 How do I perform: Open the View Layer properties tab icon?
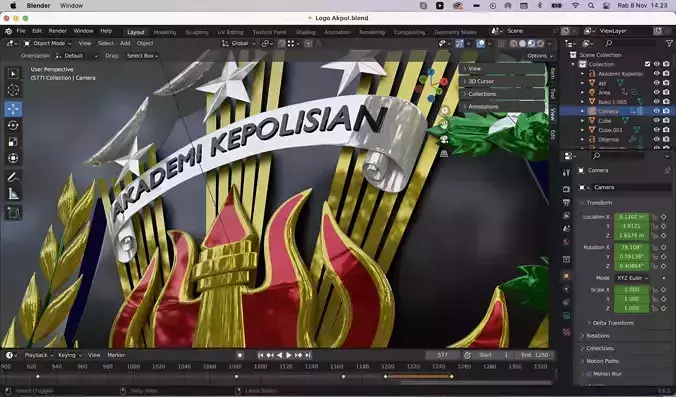pos(566,215)
